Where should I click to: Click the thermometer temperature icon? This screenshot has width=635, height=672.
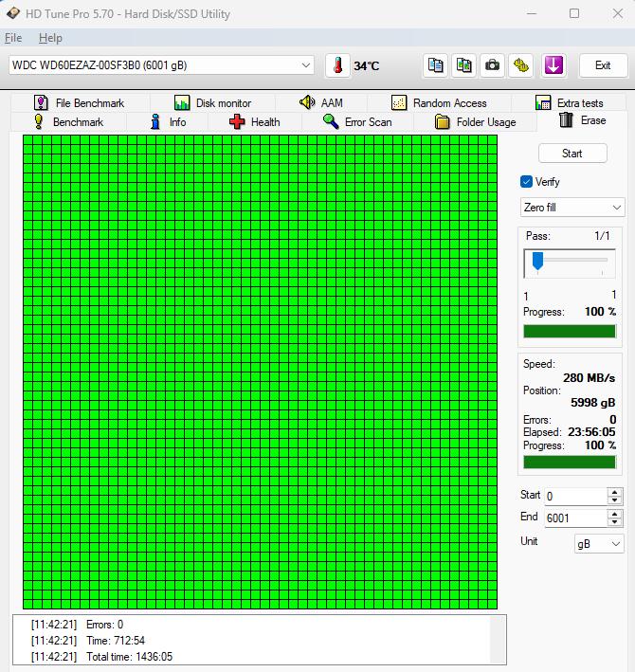pyautogui.click(x=337, y=65)
